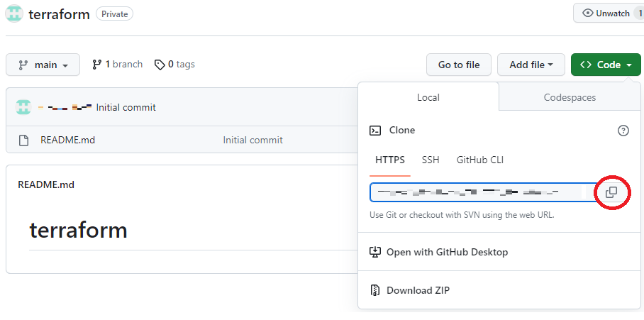This screenshot has height=320, width=644.
Task: Select the GitHub CLI clone option
Action: 480,160
